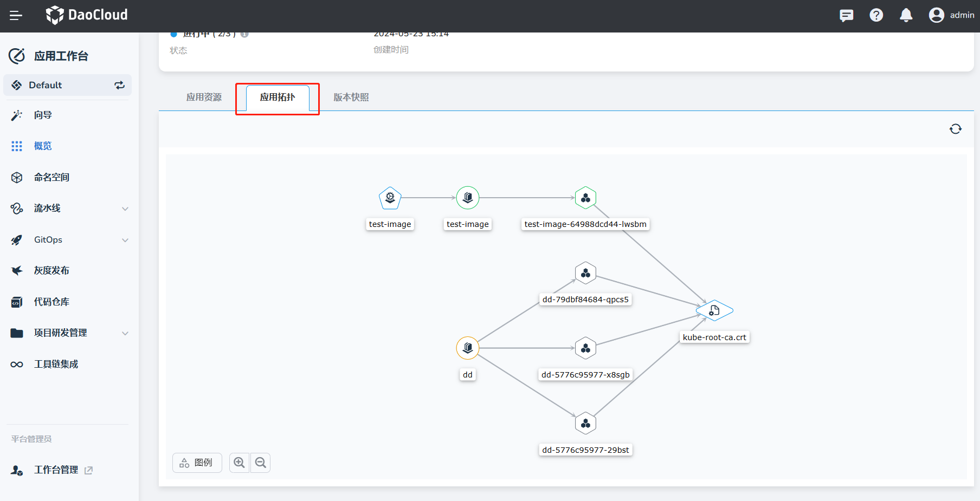
Task: Click the dd workload node icon
Action: pos(467,348)
